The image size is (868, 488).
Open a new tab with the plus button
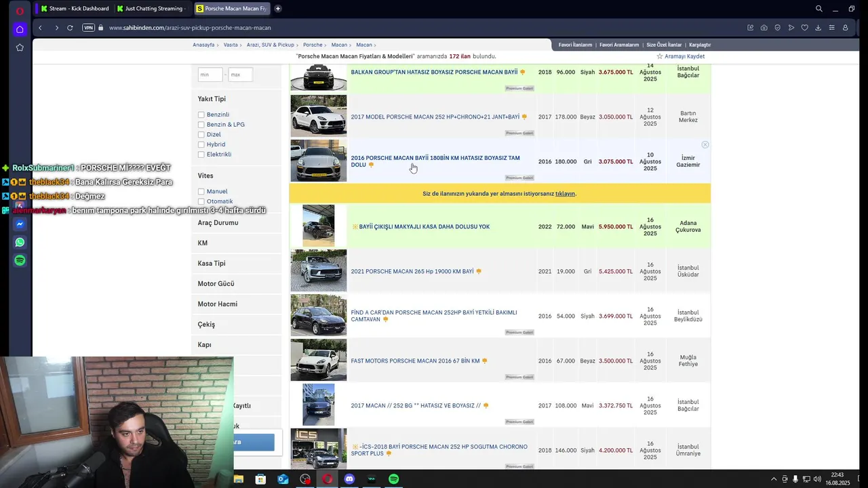pyautogui.click(x=277, y=9)
